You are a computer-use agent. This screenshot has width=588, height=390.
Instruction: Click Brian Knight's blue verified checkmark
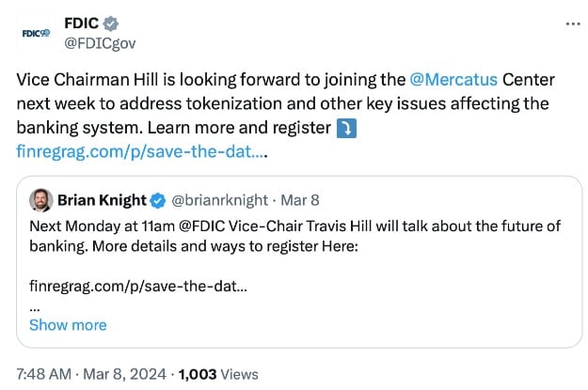coord(159,200)
